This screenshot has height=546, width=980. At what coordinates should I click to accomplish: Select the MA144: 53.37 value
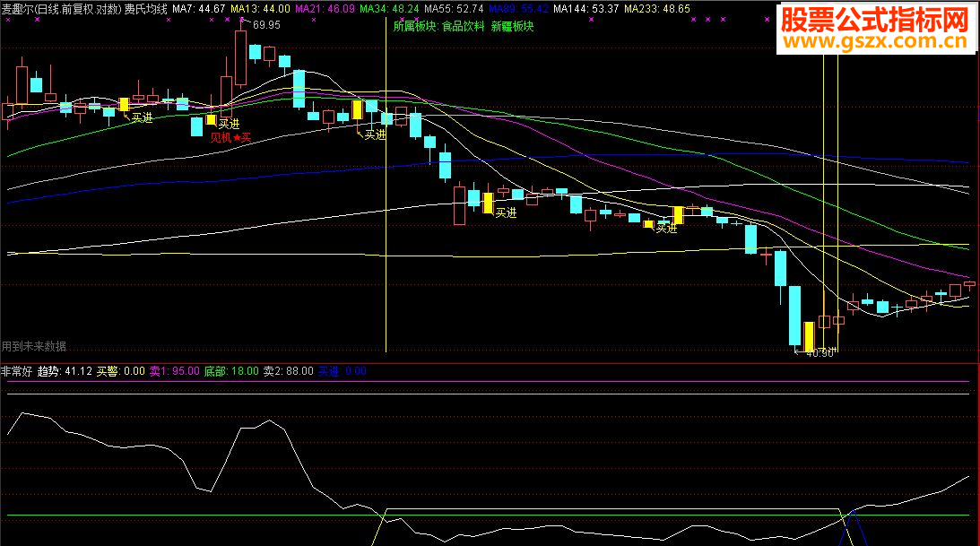[x=586, y=9]
